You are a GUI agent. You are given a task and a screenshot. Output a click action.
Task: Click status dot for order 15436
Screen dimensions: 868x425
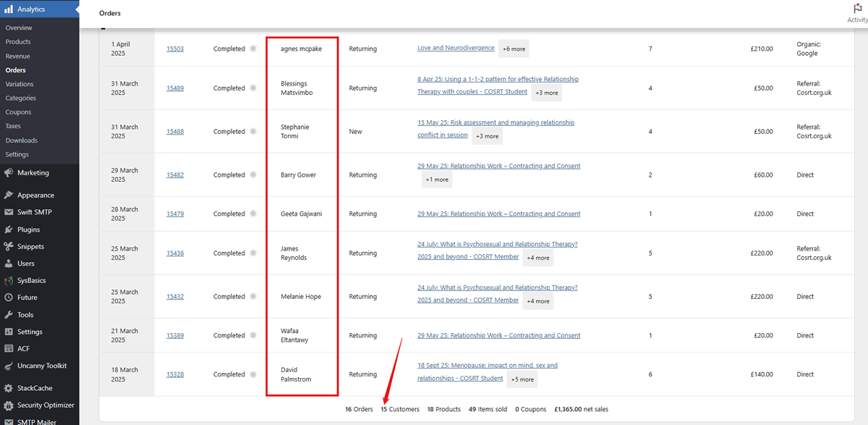tap(253, 253)
